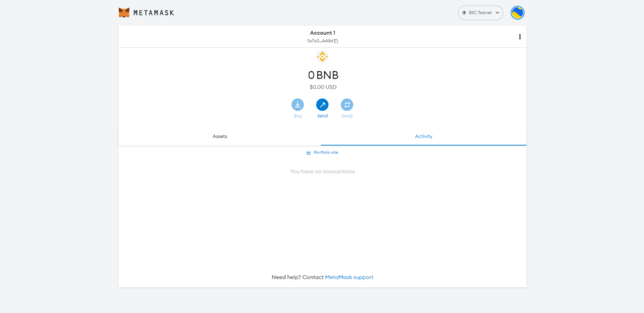The width and height of the screenshot is (644, 313).
Task: Copy the 0x7a3...AA8d account address
Action: [x=323, y=41]
